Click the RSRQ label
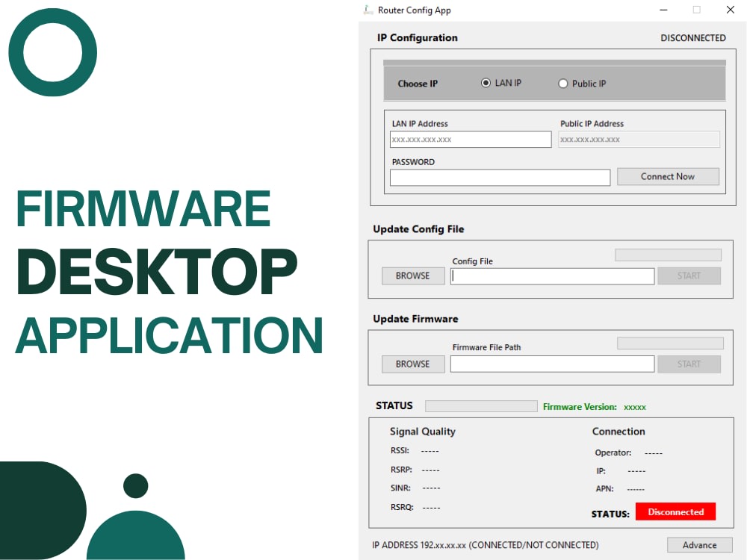The width and height of the screenshot is (747, 560). (402, 507)
